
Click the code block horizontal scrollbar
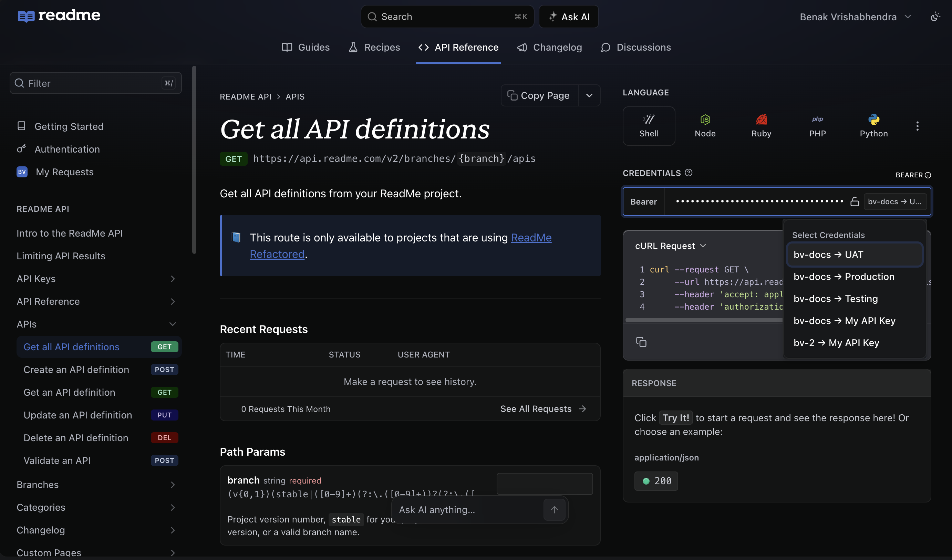pyautogui.click(x=703, y=320)
